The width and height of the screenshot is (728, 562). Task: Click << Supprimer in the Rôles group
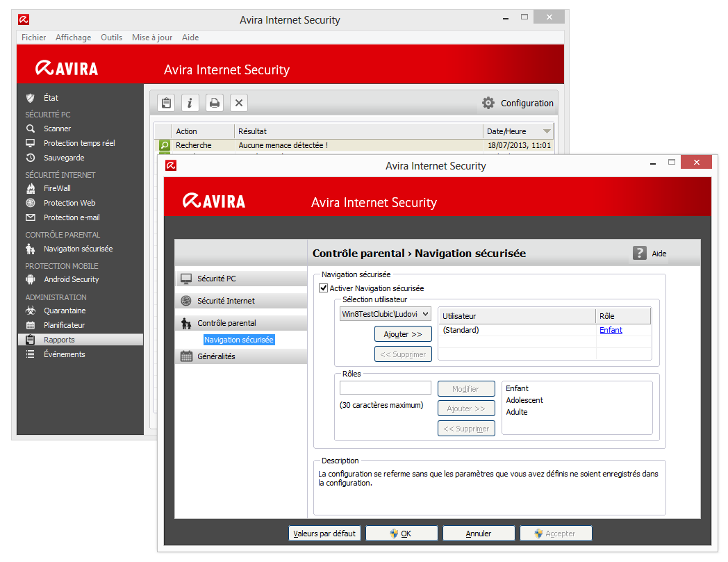pyautogui.click(x=466, y=429)
